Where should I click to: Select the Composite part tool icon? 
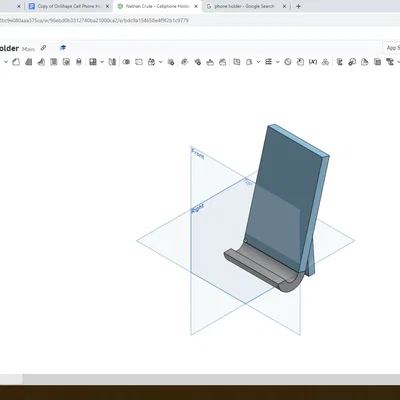point(325,62)
